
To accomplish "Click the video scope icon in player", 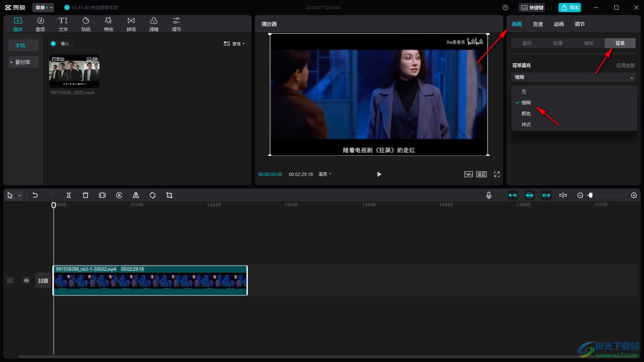I will [x=468, y=174].
